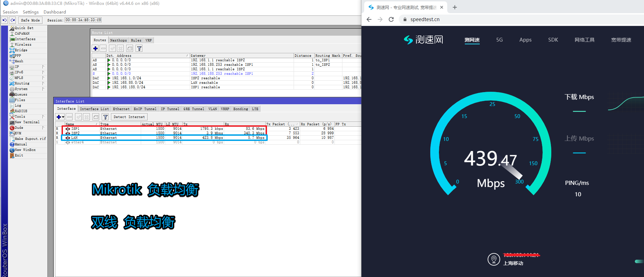
Task: Expand the Dude submenu
Action: click(43, 128)
